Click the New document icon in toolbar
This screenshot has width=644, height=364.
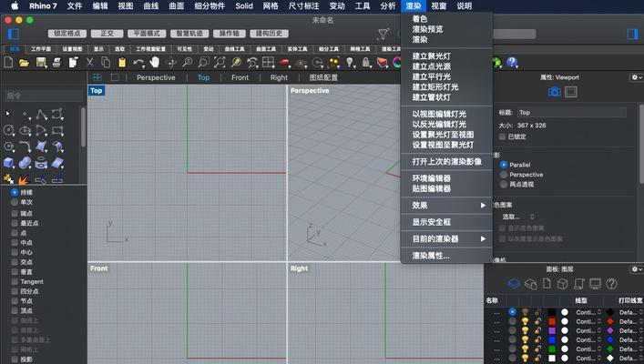pyautogui.click(x=8, y=63)
